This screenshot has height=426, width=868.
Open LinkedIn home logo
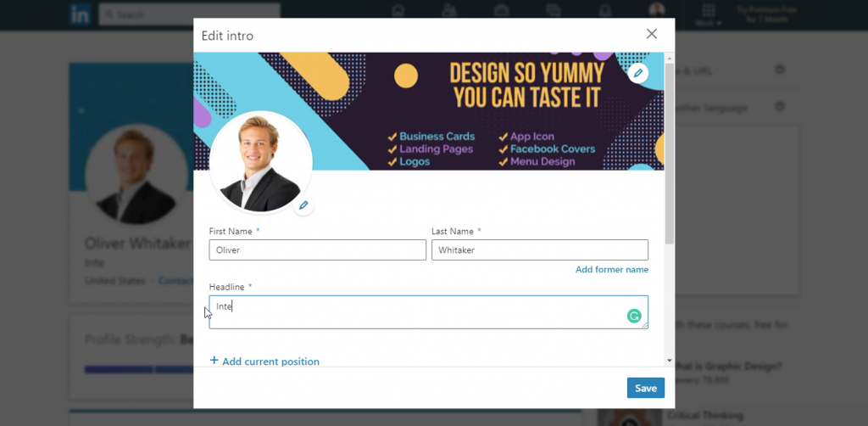click(x=80, y=14)
